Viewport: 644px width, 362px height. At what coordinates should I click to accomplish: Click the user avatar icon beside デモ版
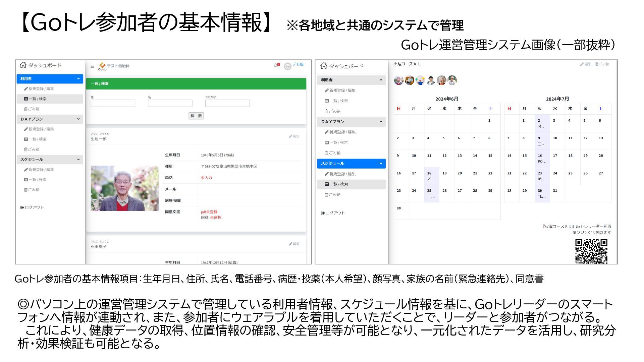click(x=287, y=66)
